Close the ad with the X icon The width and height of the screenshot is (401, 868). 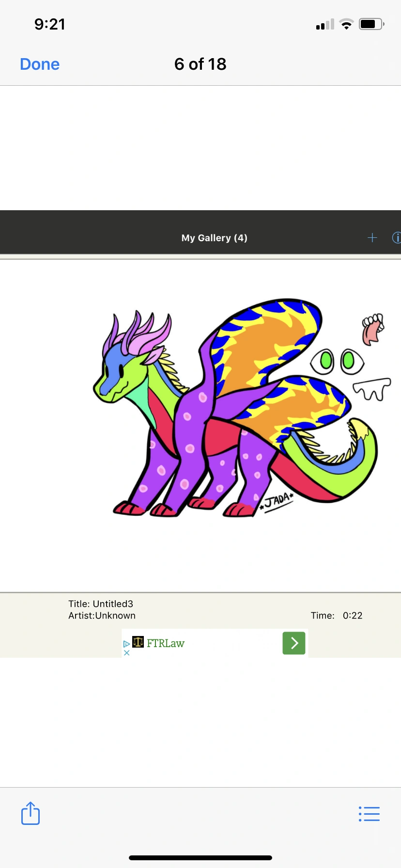pyautogui.click(x=127, y=652)
